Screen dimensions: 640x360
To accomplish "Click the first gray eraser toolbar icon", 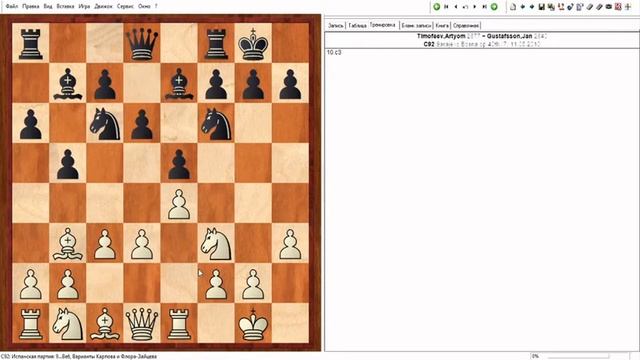I will 589,7.
